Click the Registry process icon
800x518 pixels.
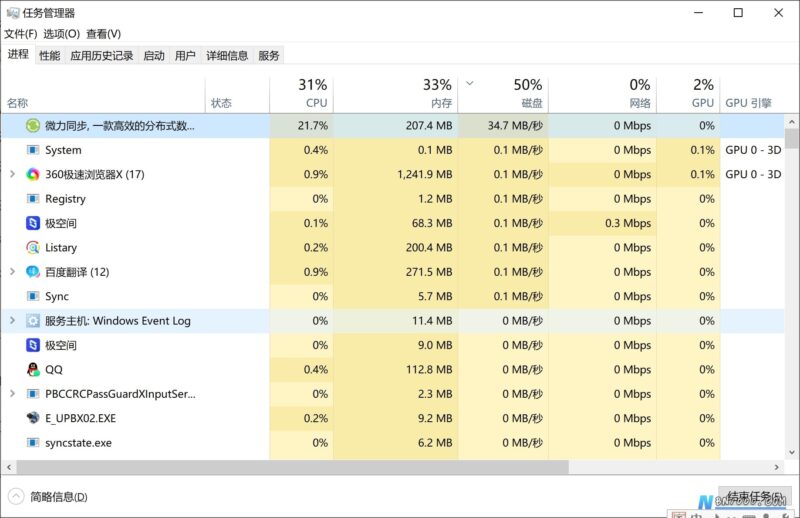33,199
